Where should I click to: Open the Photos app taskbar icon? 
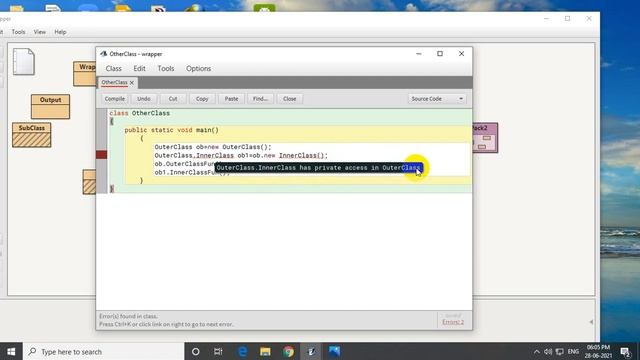[x=334, y=351]
